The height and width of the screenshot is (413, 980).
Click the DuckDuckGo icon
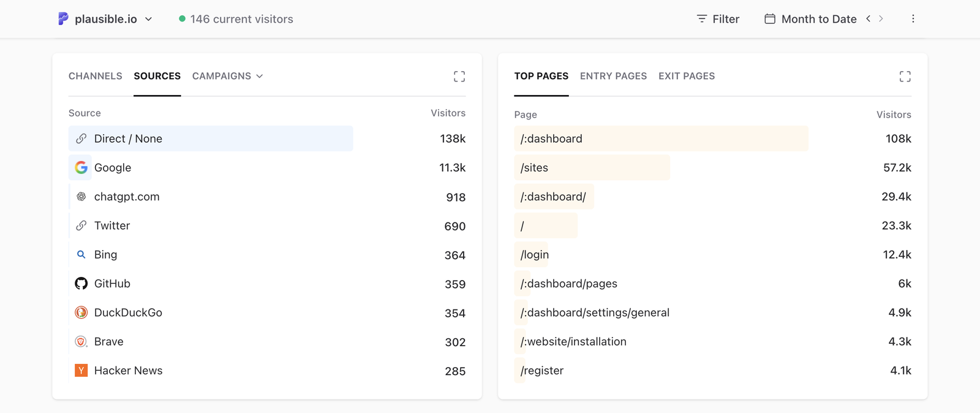[81, 313]
